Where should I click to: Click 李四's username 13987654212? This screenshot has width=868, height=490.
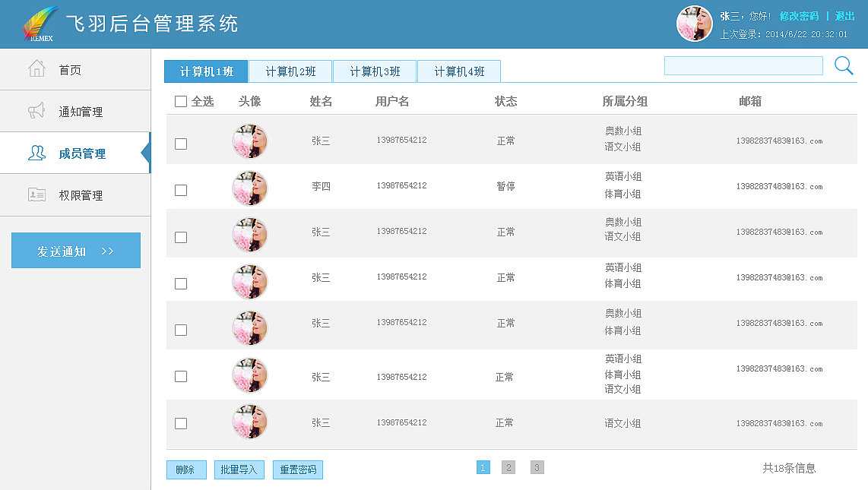point(401,186)
